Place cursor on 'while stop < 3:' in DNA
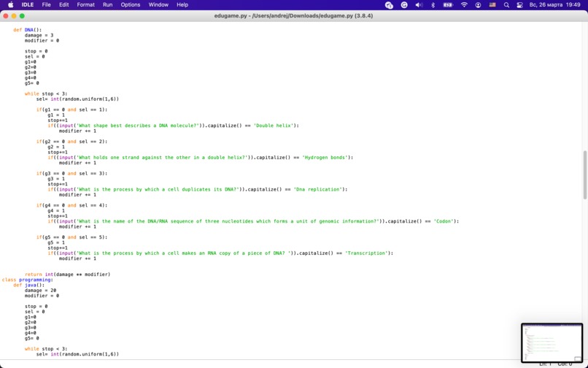This screenshot has width=588, height=368. [x=46, y=94]
